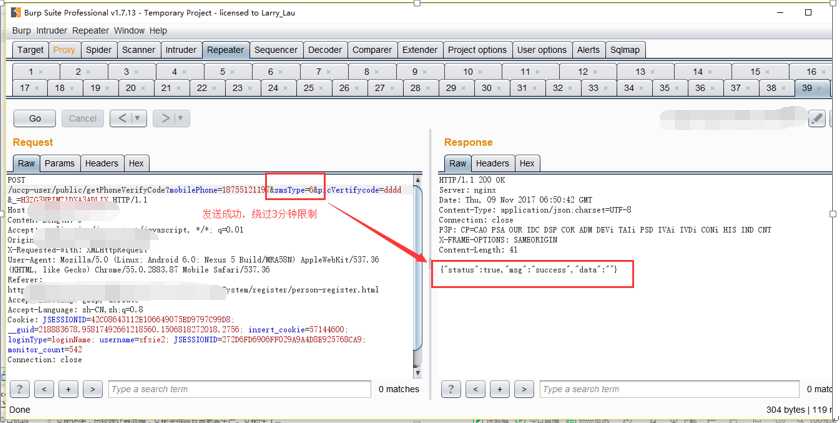The width and height of the screenshot is (840, 423).
Task: Select Repeater request tab 16
Action: click(x=811, y=71)
